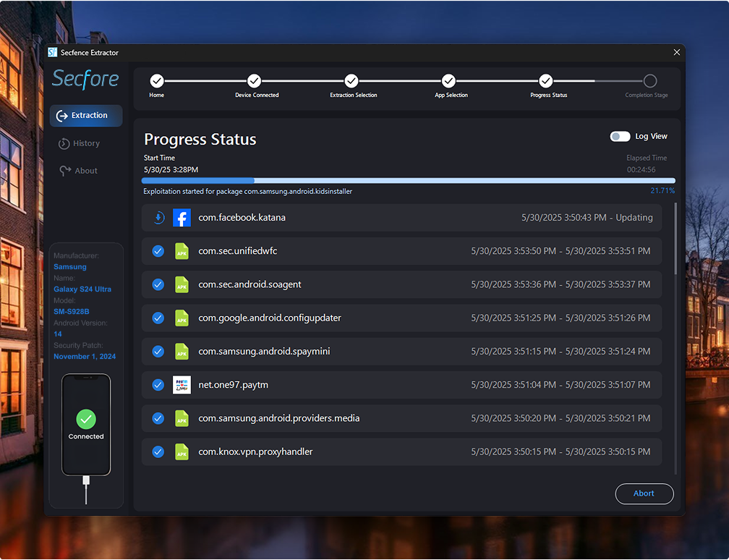The image size is (729, 560).
Task: Click the Extraction Selection step label
Action: (x=354, y=96)
